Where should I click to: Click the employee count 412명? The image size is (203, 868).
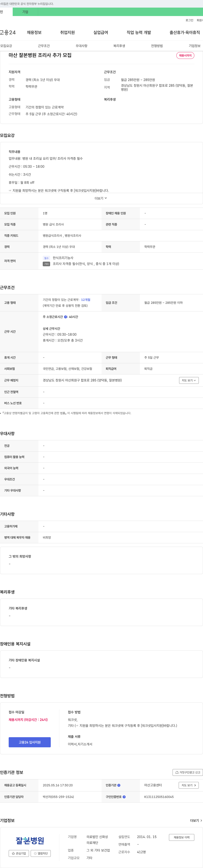[x=141, y=852]
